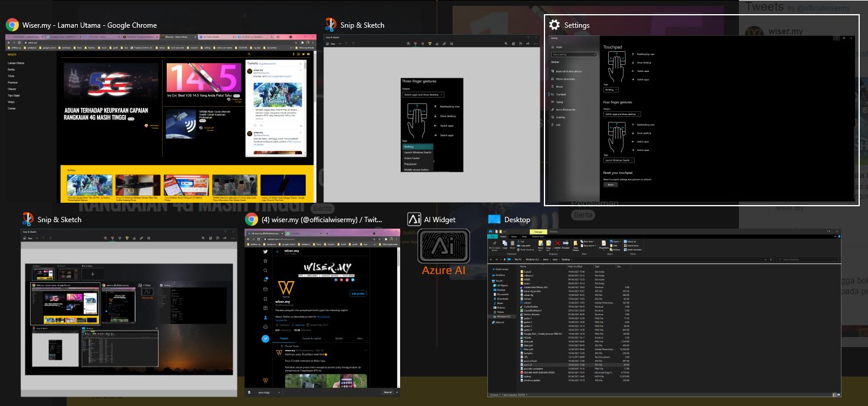This screenshot has width=868, height=406.
Task: Select the Desktop File Explorer window preview
Action: [x=664, y=312]
